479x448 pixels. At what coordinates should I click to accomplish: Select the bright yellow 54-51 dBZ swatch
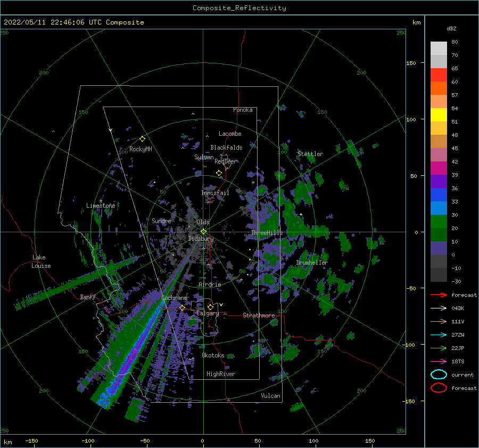439,115
